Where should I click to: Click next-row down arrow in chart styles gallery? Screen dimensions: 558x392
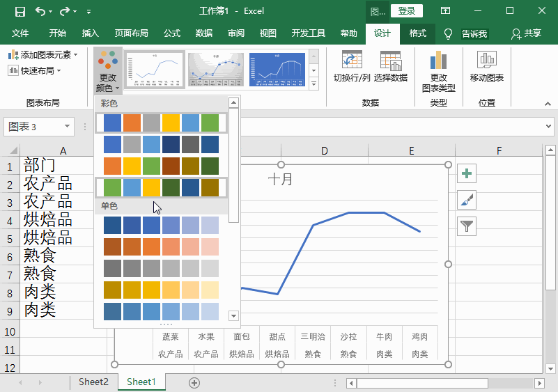point(313,70)
